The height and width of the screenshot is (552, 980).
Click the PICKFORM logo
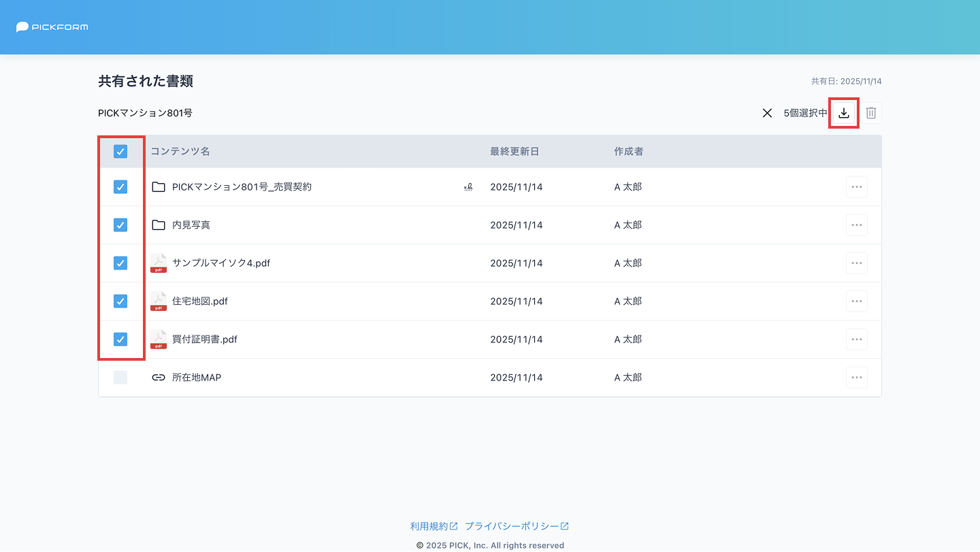pyautogui.click(x=52, y=27)
